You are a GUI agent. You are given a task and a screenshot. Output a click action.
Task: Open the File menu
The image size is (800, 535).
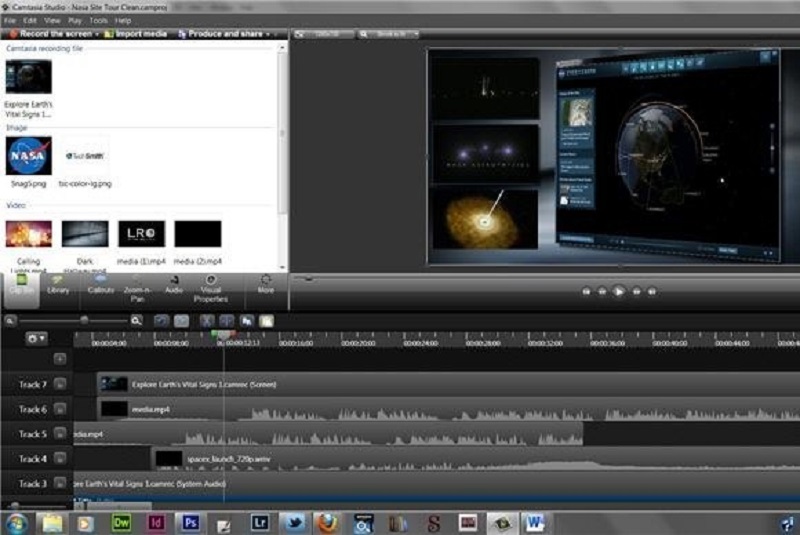(x=10, y=20)
